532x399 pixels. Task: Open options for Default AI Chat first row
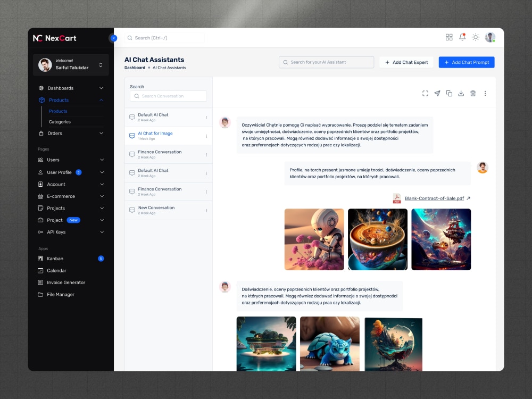pyautogui.click(x=206, y=118)
